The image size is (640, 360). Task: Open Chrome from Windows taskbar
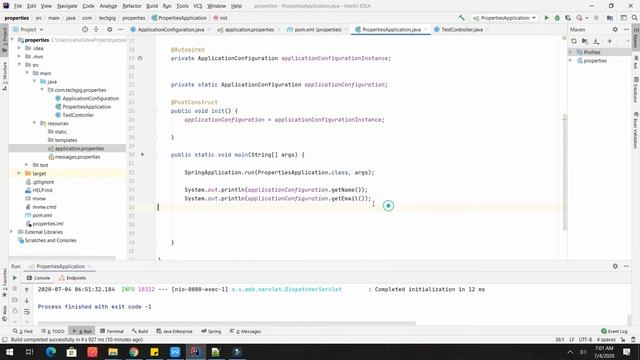pyautogui.click(x=133, y=351)
